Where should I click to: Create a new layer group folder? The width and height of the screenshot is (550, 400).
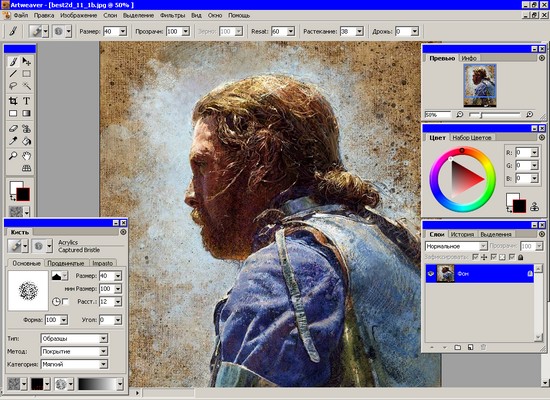tap(457, 347)
